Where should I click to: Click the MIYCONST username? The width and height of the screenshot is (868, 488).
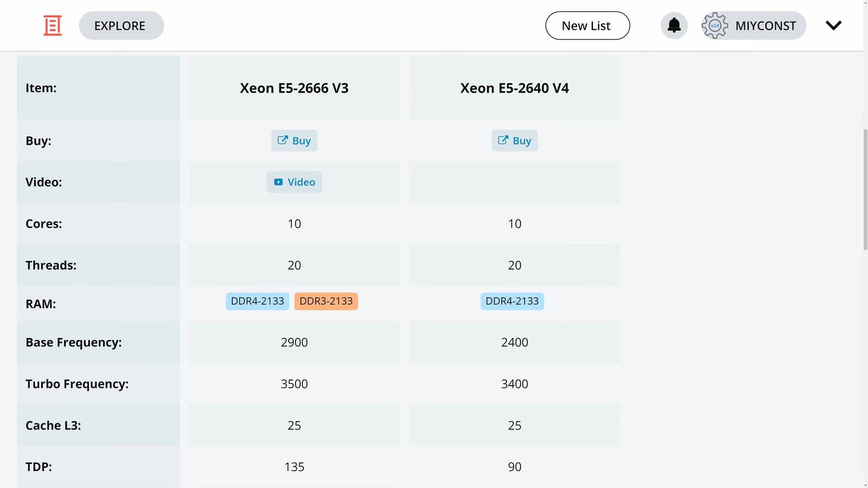(765, 25)
